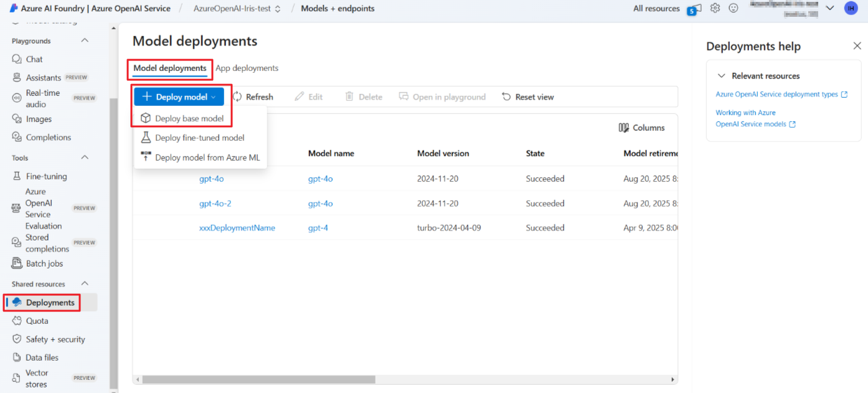Open the settings gear in the top bar
Viewport: 868px width, 393px height.
715,8
